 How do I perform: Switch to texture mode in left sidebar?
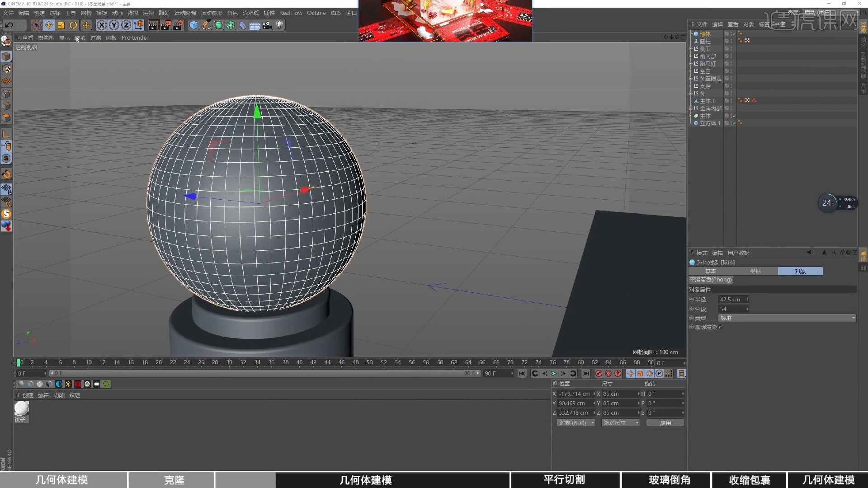click(6, 69)
